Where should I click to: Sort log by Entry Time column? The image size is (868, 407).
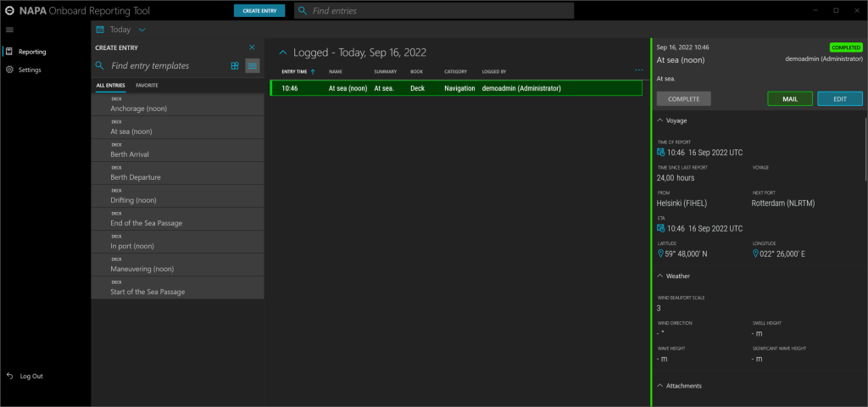pyautogui.click(x=295, y=71)
